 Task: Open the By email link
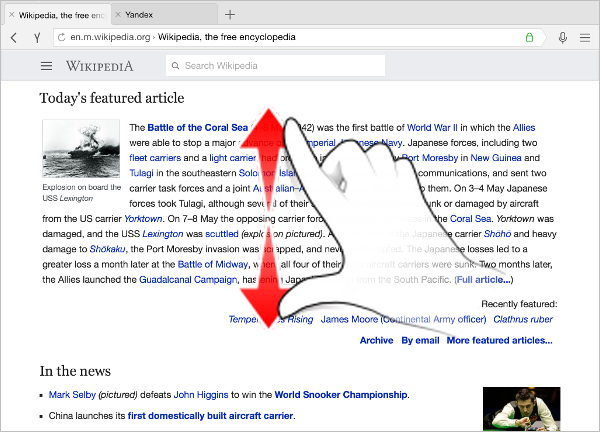420,340
